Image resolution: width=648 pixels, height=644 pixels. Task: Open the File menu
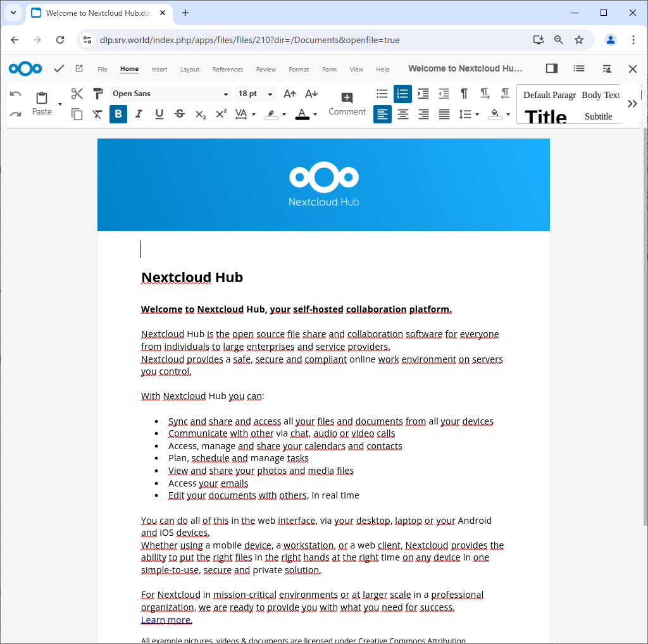[x=102, y=70]
